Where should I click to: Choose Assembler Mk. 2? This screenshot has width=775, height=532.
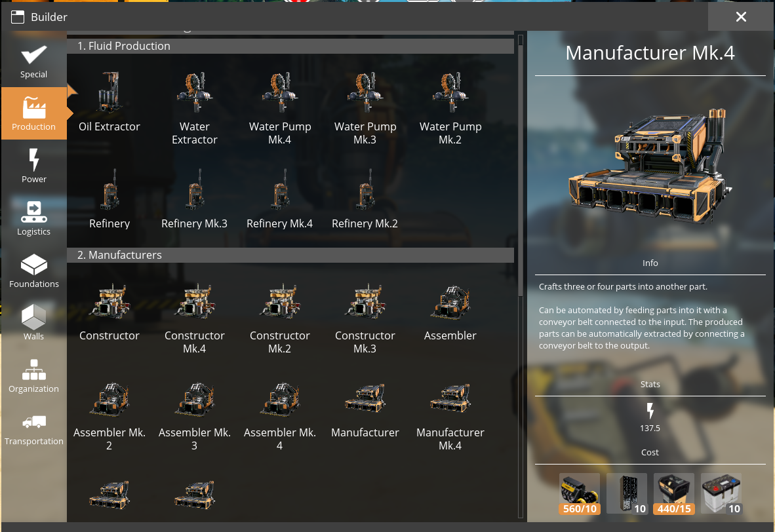[x=109, y=415]
